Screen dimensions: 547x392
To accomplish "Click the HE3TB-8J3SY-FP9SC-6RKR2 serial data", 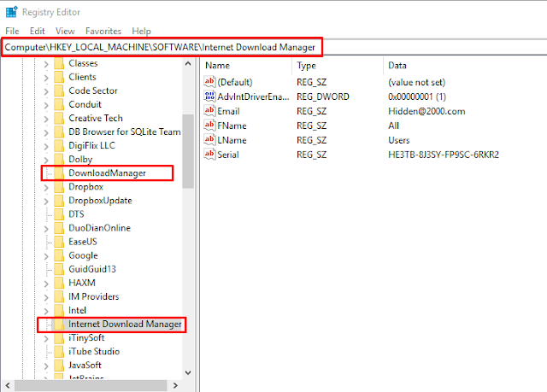I will [444, 155].
